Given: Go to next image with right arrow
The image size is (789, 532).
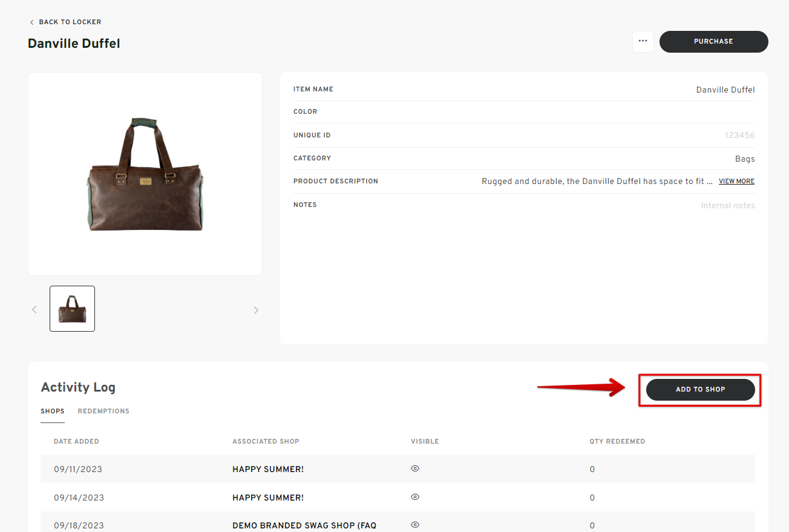Looking at the screenshot, I should [256, 310].
